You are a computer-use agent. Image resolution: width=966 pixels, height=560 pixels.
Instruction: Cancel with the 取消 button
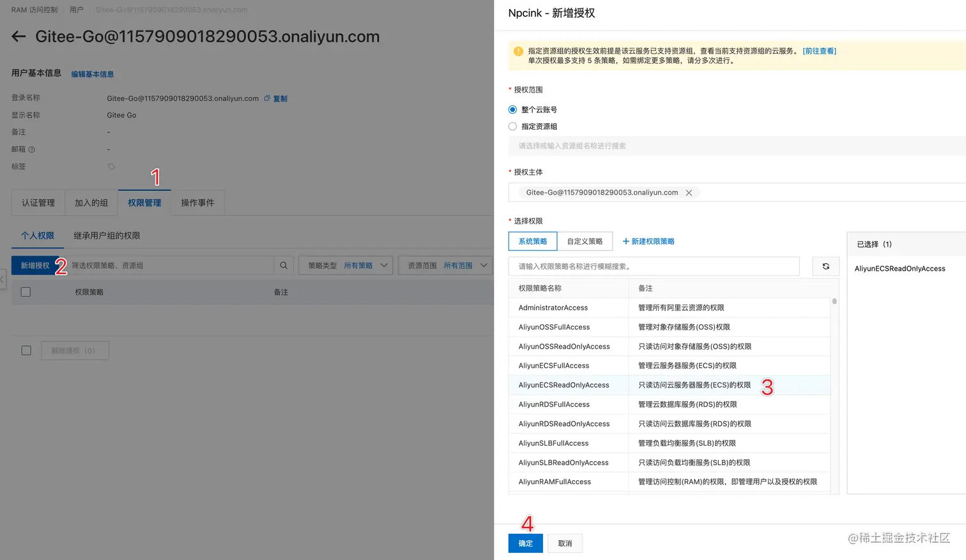[x=565, y=543]
